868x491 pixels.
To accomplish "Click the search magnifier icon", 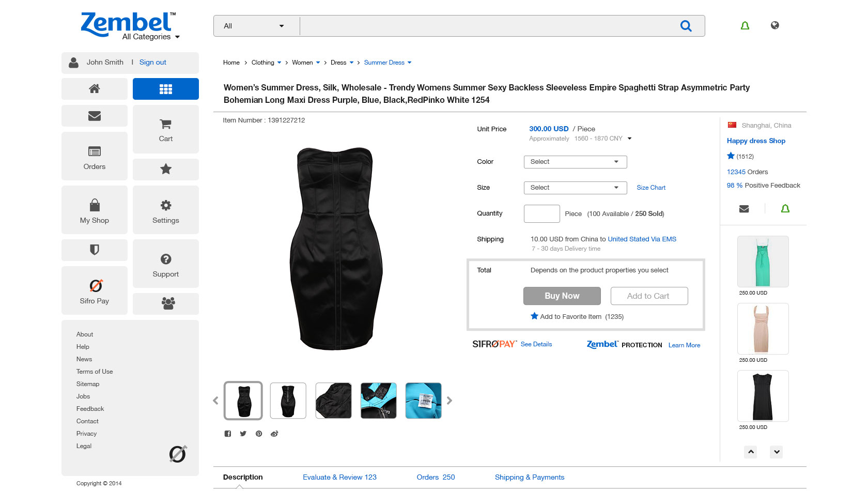I will tap(686, 26).
